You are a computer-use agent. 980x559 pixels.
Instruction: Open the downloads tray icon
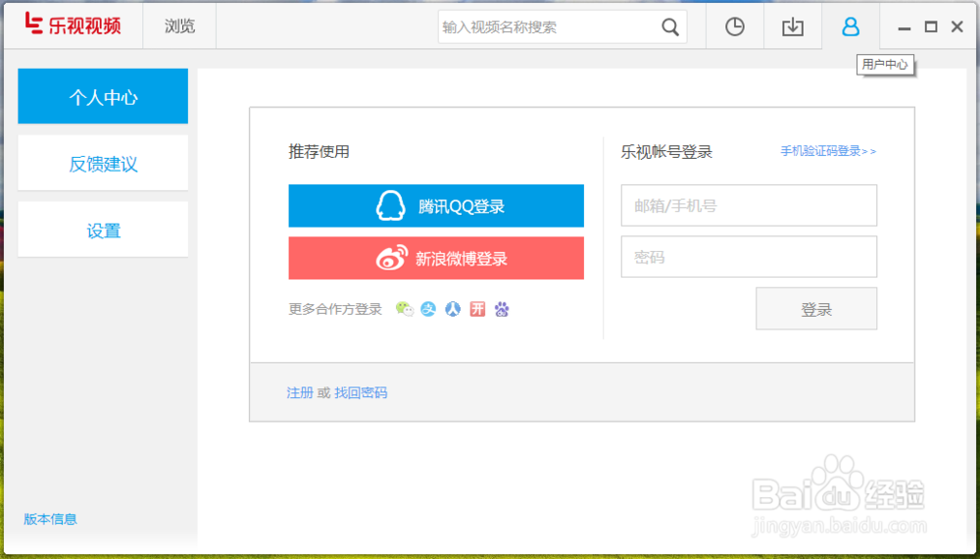(793, 26)
